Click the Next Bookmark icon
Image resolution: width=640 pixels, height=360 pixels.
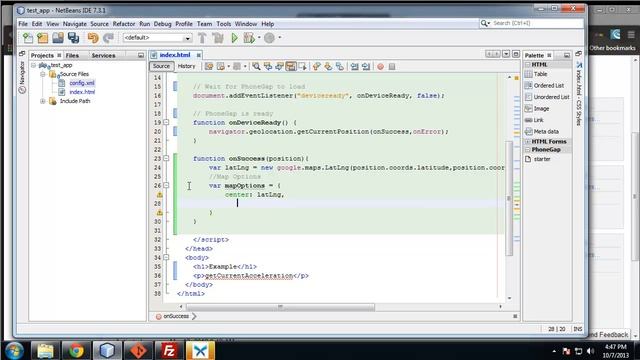point(328,66)
